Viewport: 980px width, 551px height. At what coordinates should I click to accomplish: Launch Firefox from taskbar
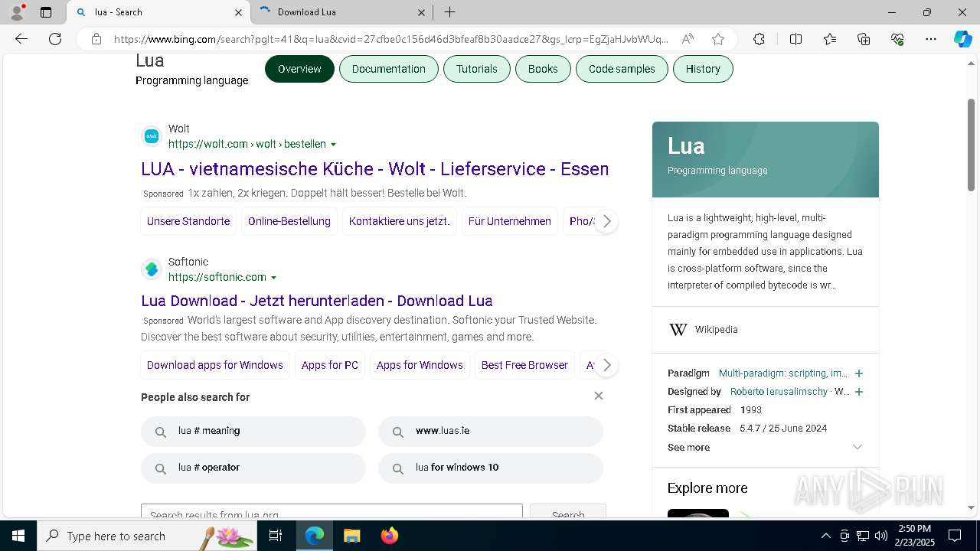pos(390,536)
